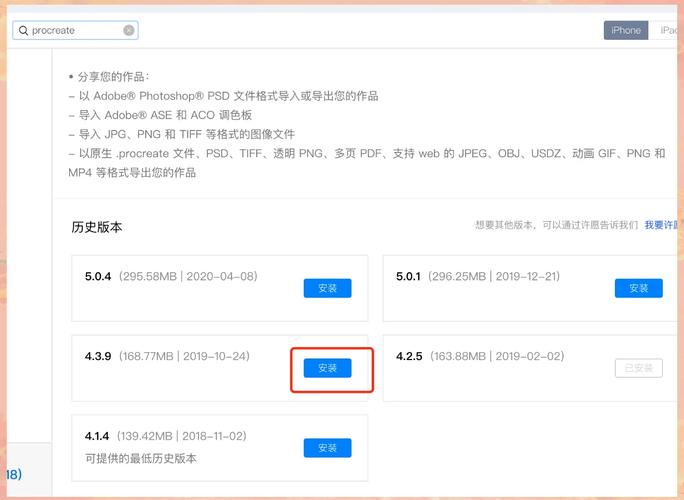Click the 139.42MB size and date text
684x500 pixels.
click(182, 436)
